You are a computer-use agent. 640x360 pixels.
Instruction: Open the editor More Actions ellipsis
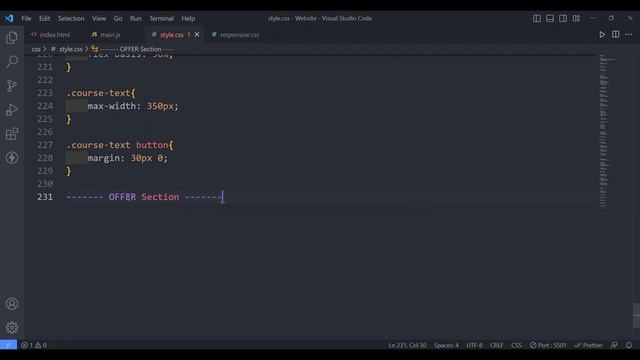click(629, 35)
